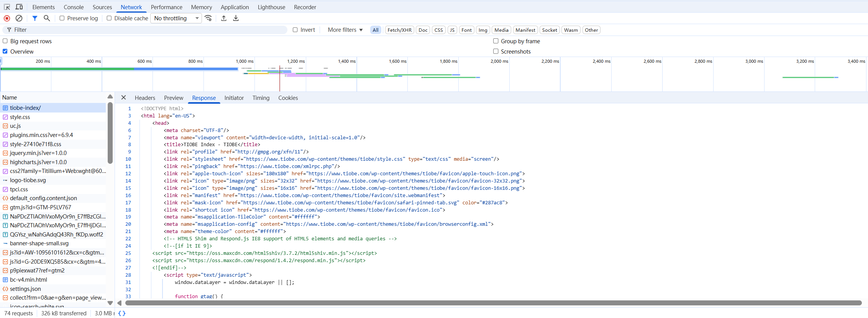Switch to the Console panel tab
Viewport: 868px width, 318px height.
tap(74, 7)
